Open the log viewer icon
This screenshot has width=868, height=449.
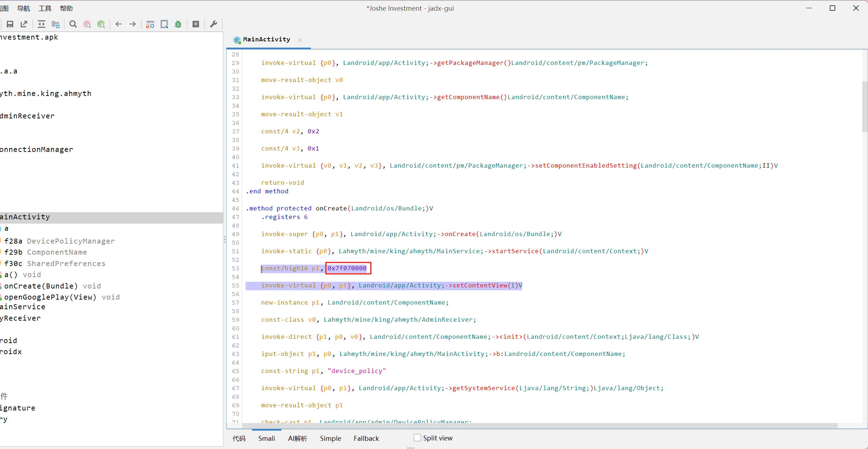tap(196, 24)
